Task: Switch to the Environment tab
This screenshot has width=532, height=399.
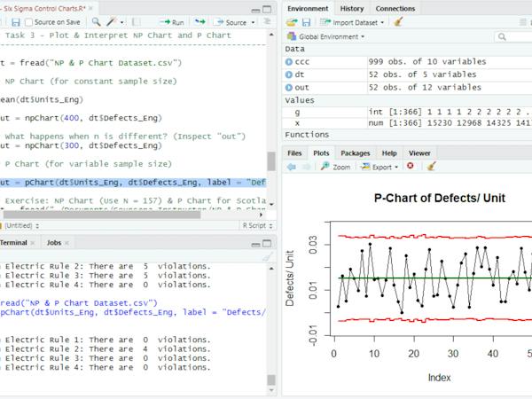Action: click(x=308, y=9)
